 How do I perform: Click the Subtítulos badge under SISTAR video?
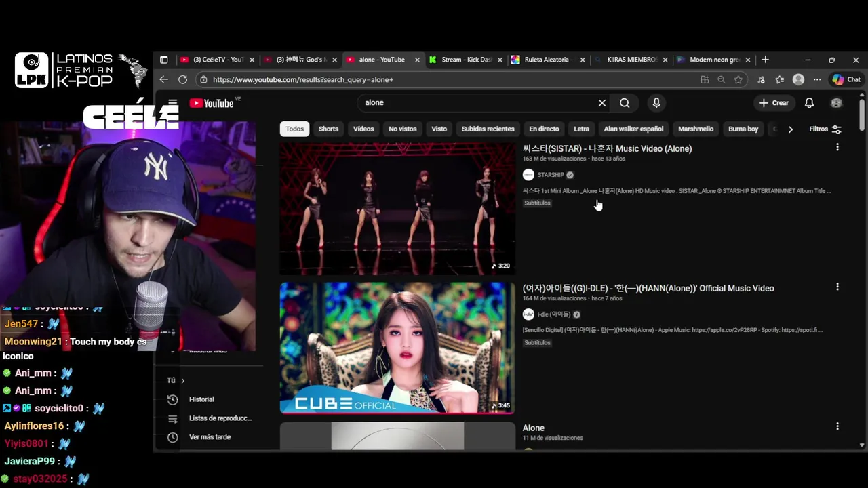pyautogui.click(x=537, y=203)
